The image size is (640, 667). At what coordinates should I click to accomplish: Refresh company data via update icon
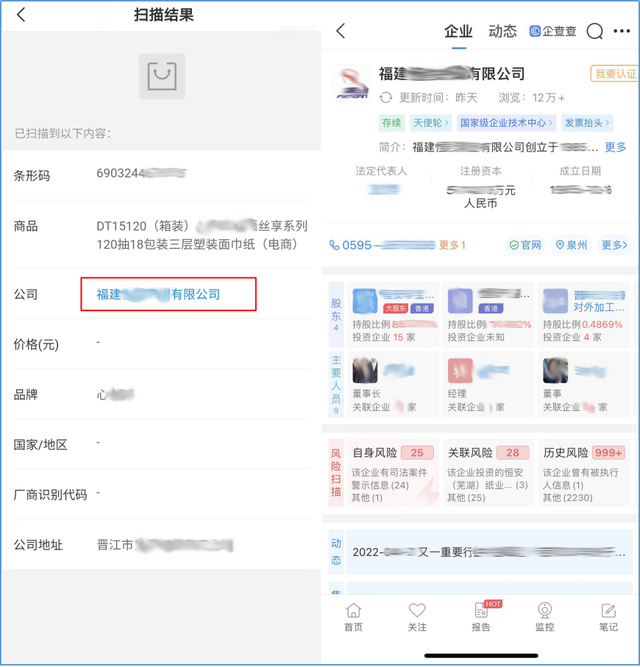386,98
